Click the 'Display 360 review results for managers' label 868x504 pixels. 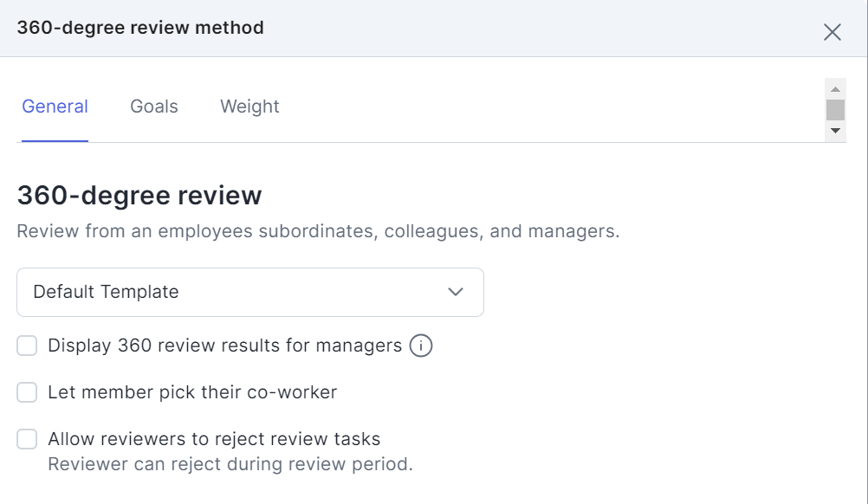(224, 346)
